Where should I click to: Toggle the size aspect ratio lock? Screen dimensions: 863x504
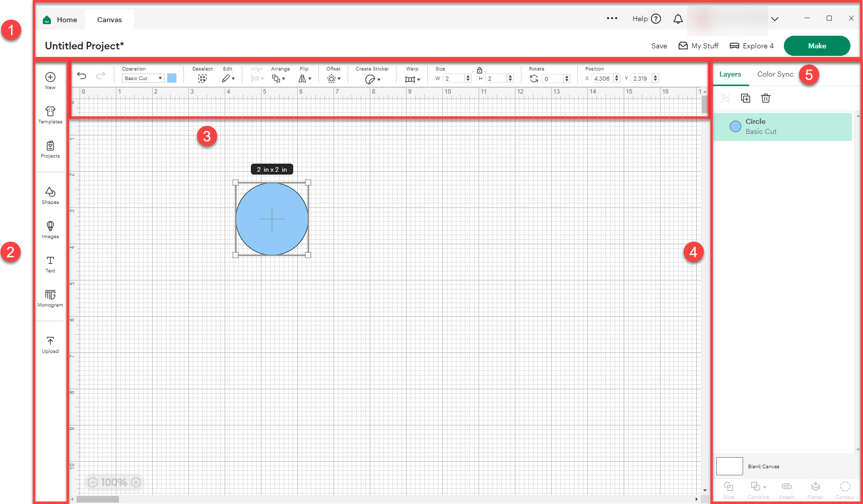point(480,70)
